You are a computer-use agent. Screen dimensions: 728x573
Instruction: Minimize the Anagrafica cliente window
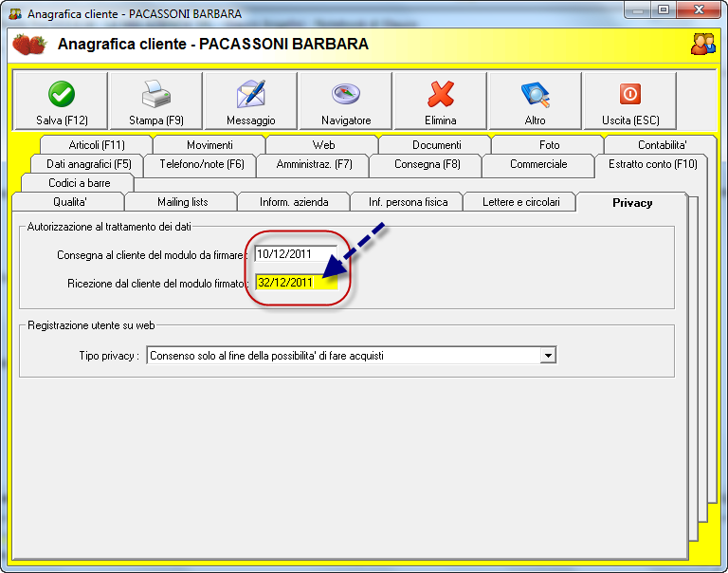pos(638,10)
